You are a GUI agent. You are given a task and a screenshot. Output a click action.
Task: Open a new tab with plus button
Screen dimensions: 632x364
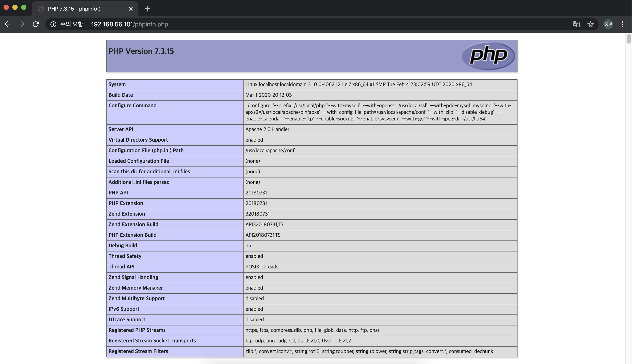[x=148, y=9]
